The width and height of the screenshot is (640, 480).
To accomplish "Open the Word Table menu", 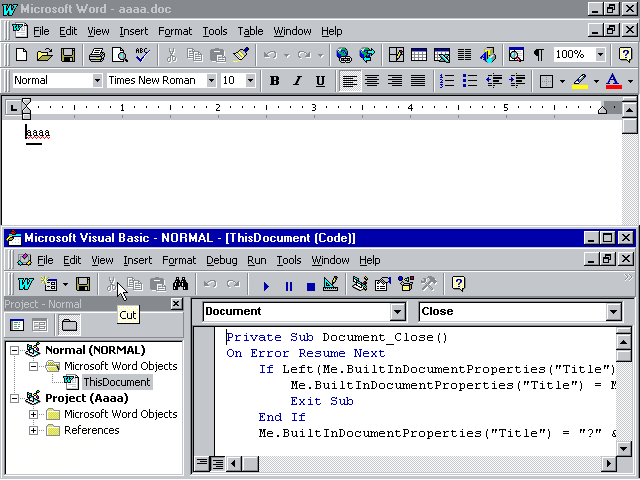I will coord(250,31).
